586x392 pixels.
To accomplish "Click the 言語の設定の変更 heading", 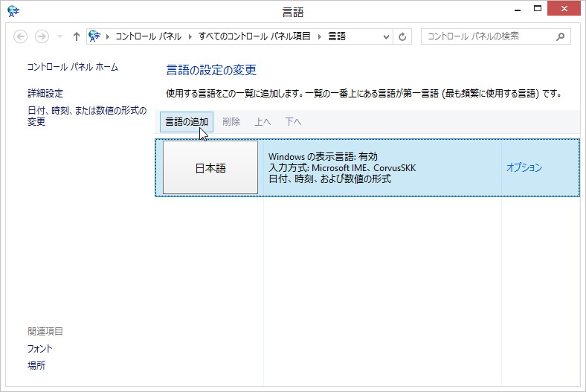I will point(211,70).
